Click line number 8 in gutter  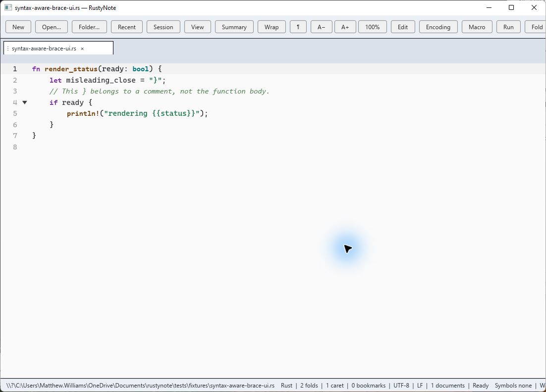click(15, 147)
